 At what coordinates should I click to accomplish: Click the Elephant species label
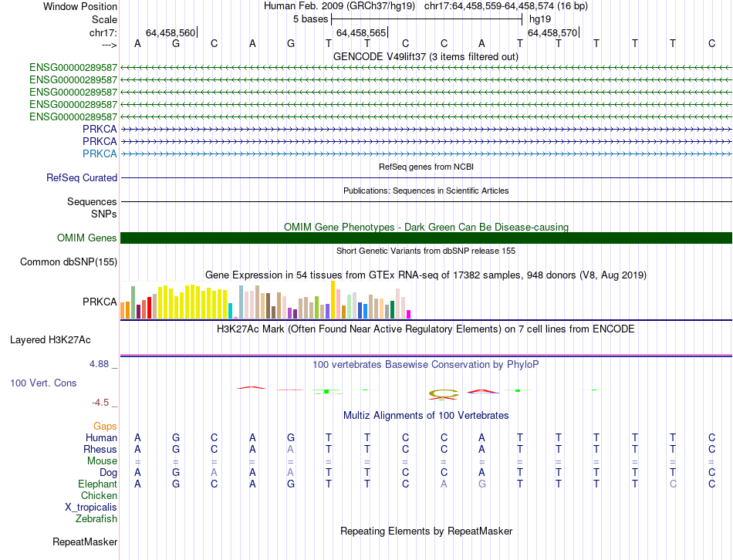pyautogui.click(x=97, y=484)
